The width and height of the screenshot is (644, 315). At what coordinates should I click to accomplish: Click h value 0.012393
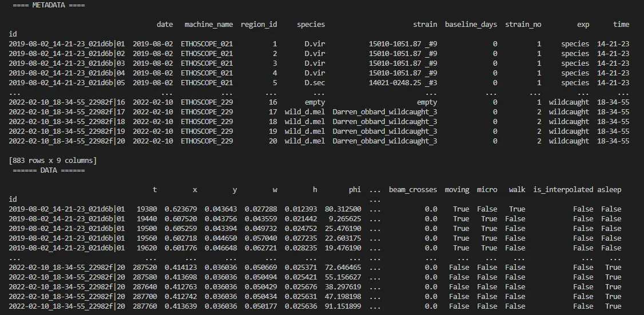301,209
